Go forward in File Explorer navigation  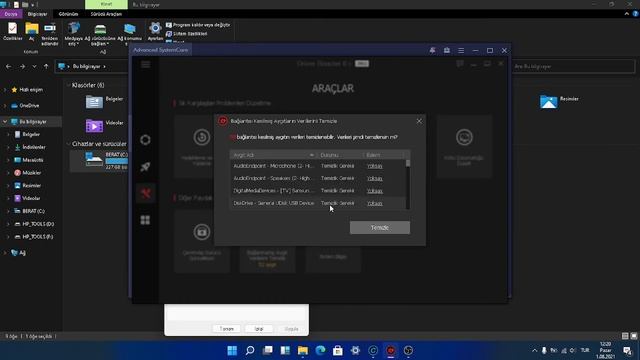coord(22,67)
